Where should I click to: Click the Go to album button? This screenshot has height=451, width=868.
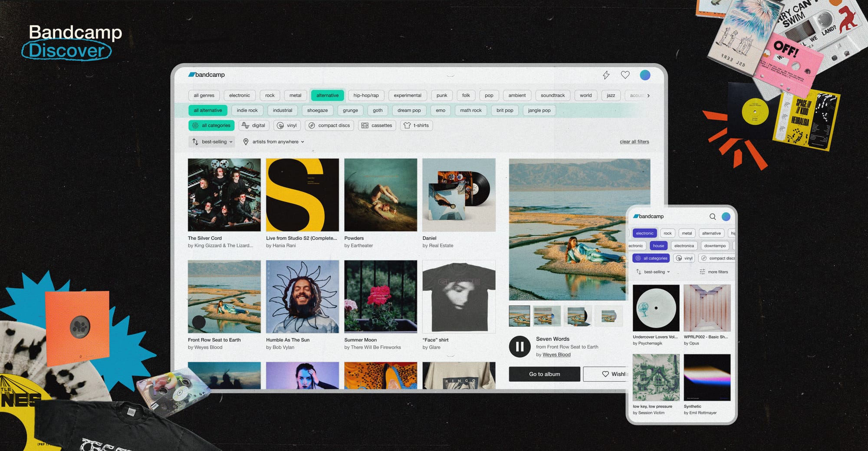tap(544, 374)
